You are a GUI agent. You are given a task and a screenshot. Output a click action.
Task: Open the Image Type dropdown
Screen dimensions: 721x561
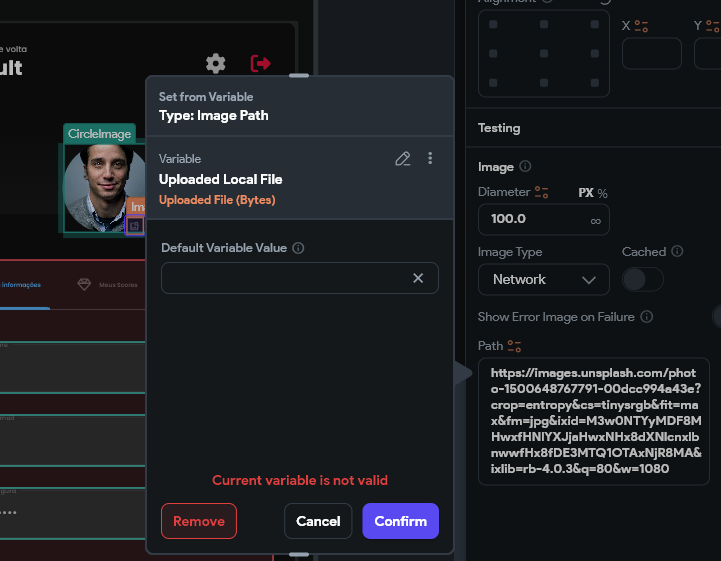[x=543, y=279]
